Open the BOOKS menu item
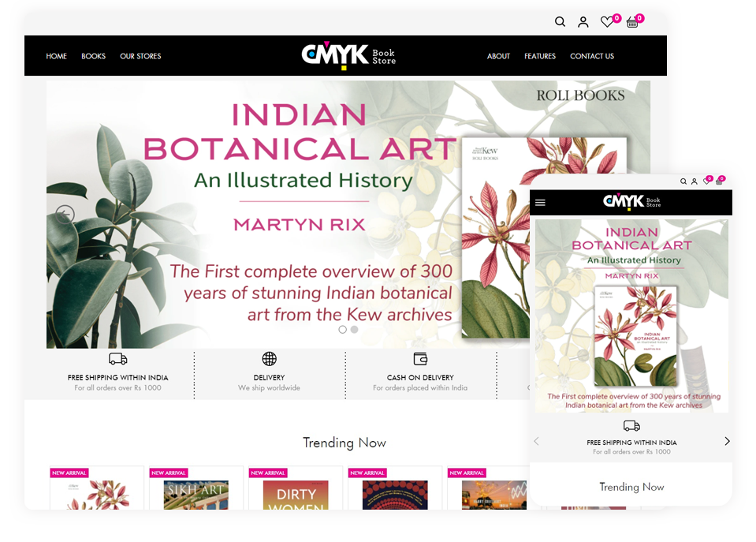Viewport: 756px width, 542px height. (93, 56)
